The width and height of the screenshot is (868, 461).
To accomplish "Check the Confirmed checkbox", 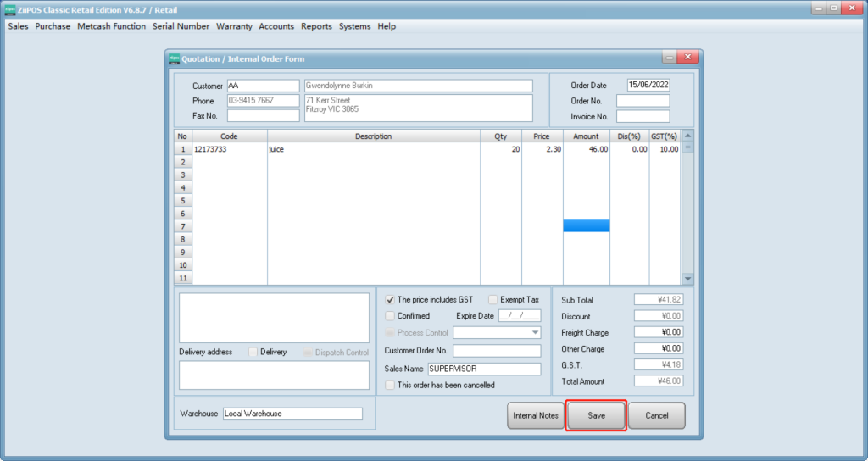I will (x=391, y=316).
